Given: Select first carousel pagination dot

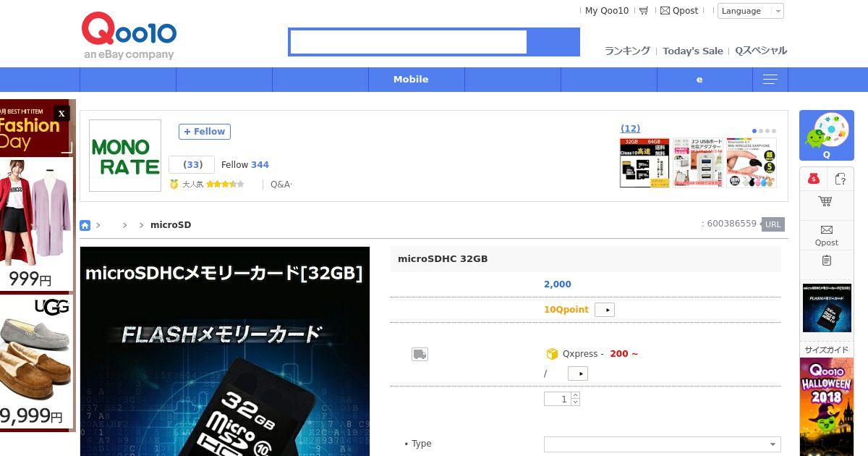Looking at the screenshot, I should pos(754,132).
